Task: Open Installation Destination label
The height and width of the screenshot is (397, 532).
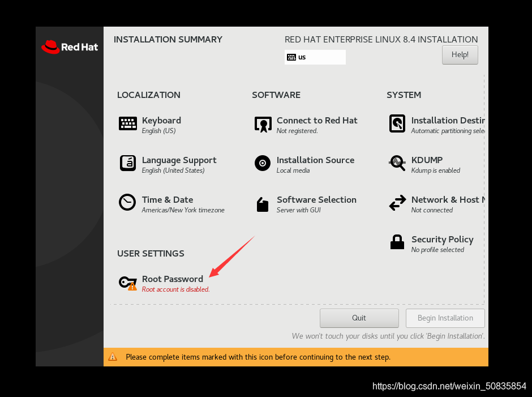Action: tap(448, 121)
